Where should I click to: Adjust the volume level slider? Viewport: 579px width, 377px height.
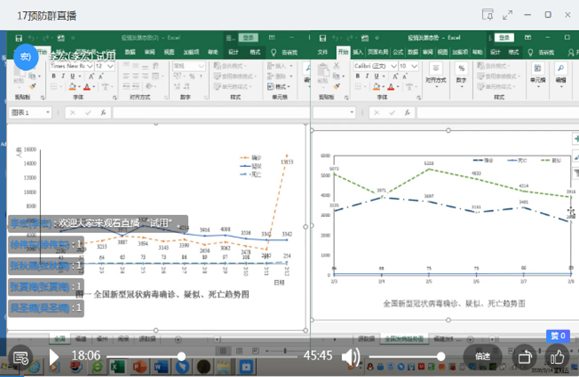click(405, 356)
